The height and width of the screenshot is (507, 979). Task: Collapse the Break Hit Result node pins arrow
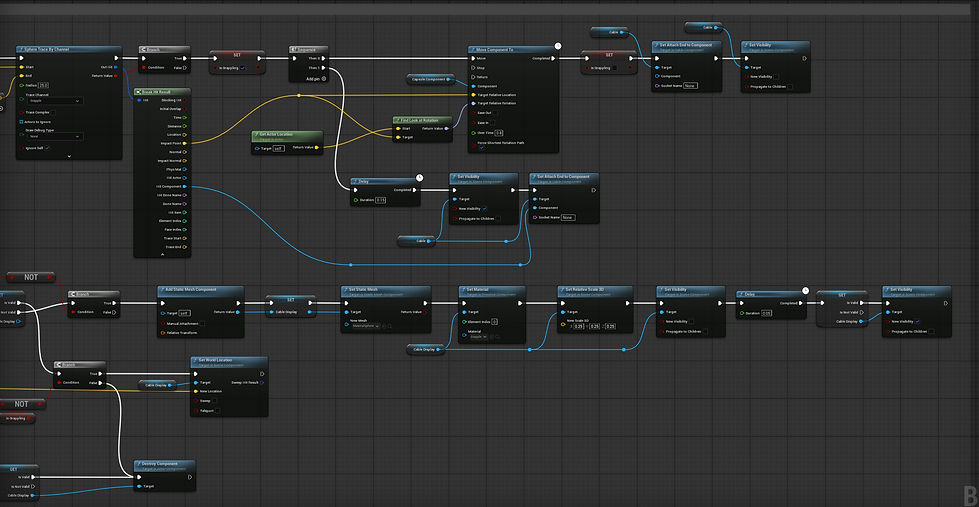point(162,254)
